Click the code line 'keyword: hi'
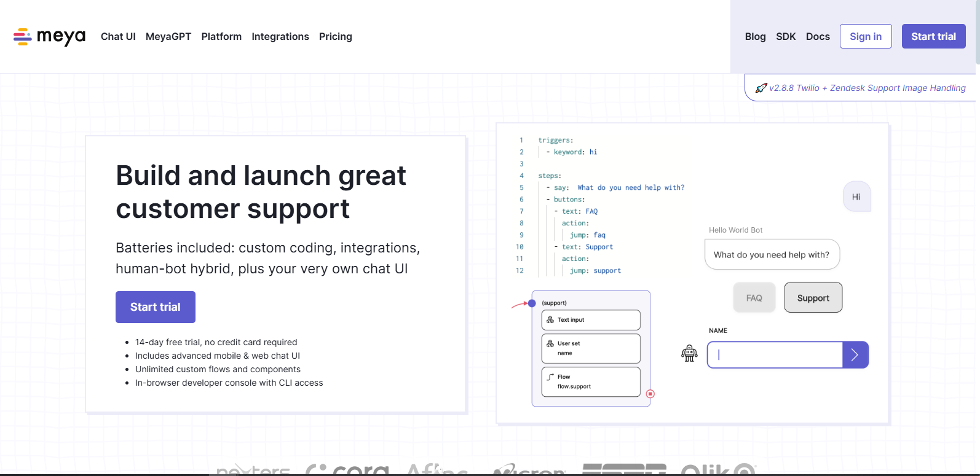The image size is (980, 476). (571, 152)
